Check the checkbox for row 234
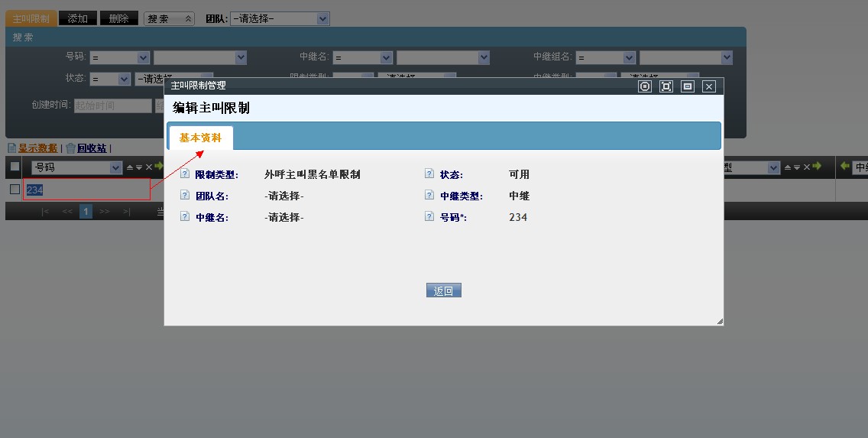Image resolution: width=868 pixels, height=438 pixels. click(15, 190)
